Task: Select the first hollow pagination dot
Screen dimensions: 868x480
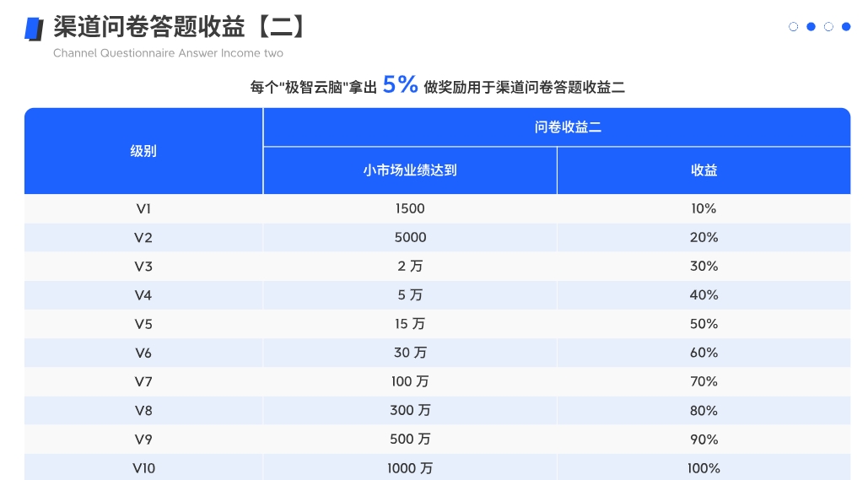Action: coord(793,27)
